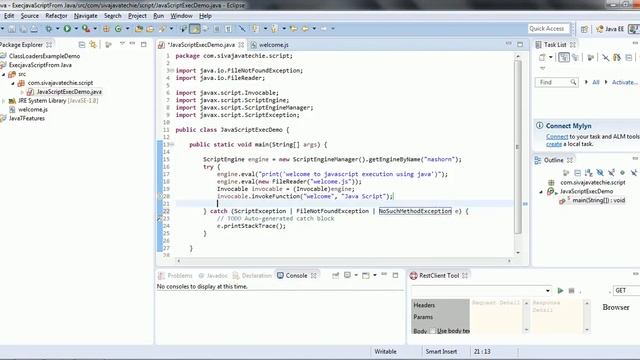Open the External Tools dropdown arrow

[95, 29]
